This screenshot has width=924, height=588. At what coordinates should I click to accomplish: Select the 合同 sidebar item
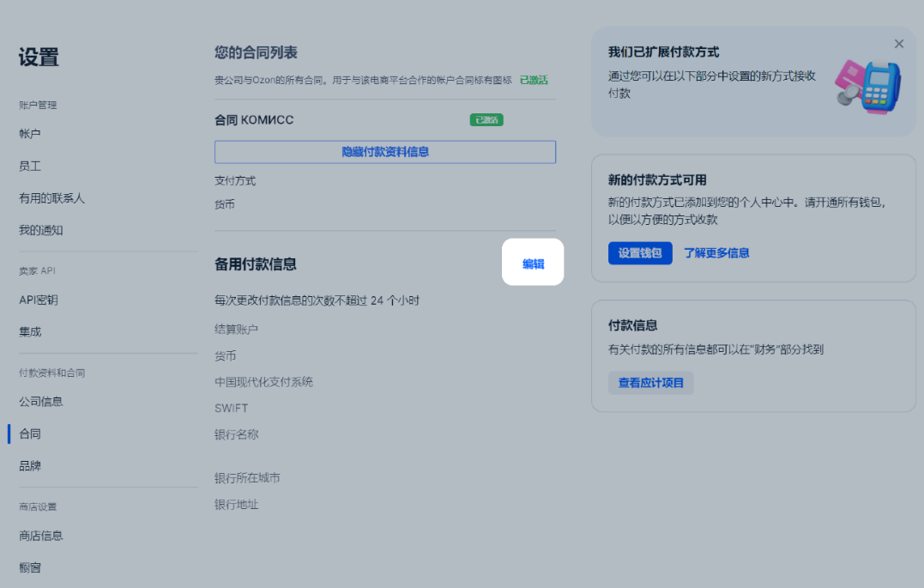(x=30, y=433)
